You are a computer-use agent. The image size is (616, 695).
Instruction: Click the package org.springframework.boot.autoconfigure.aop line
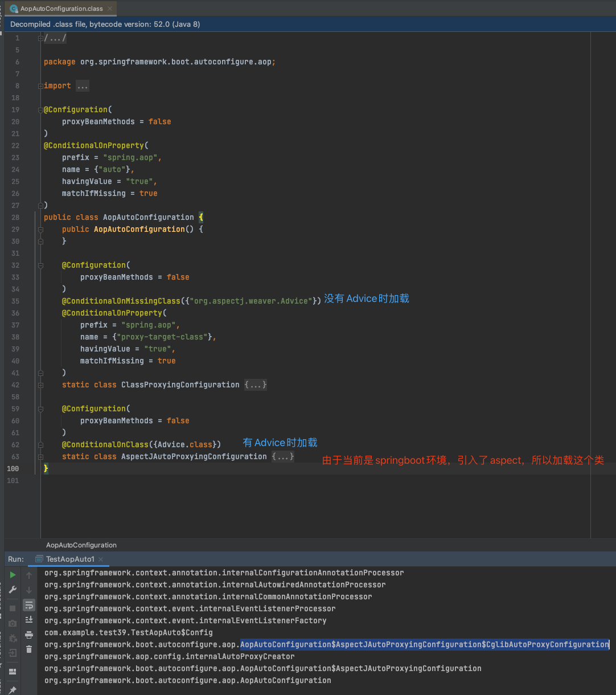click(160, 62)
